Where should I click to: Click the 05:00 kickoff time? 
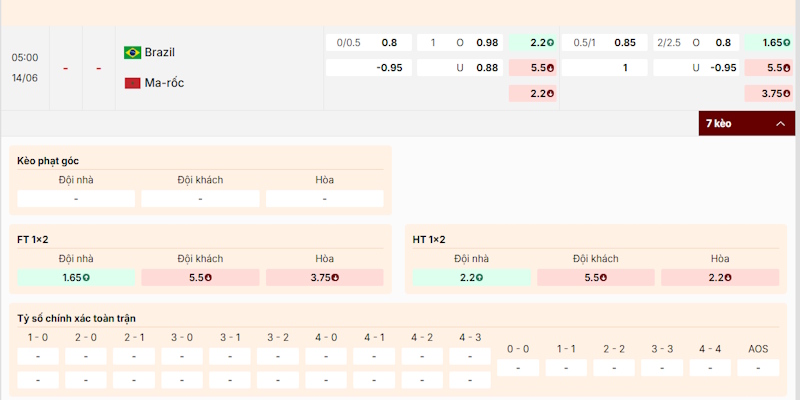(x=25, y=58)
